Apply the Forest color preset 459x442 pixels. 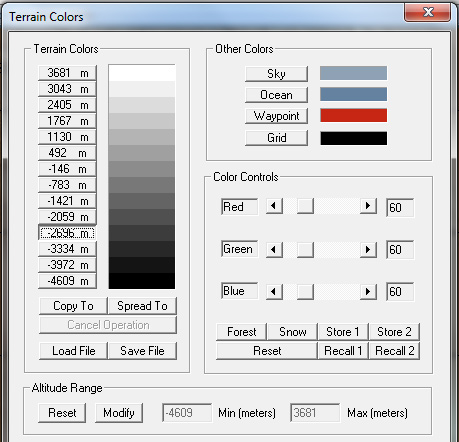[241, 332]
